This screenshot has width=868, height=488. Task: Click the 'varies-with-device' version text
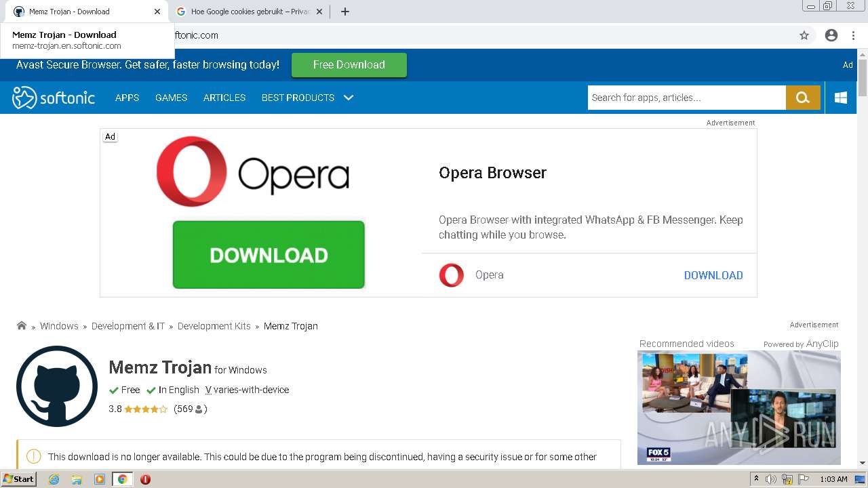tap(252, 390)
